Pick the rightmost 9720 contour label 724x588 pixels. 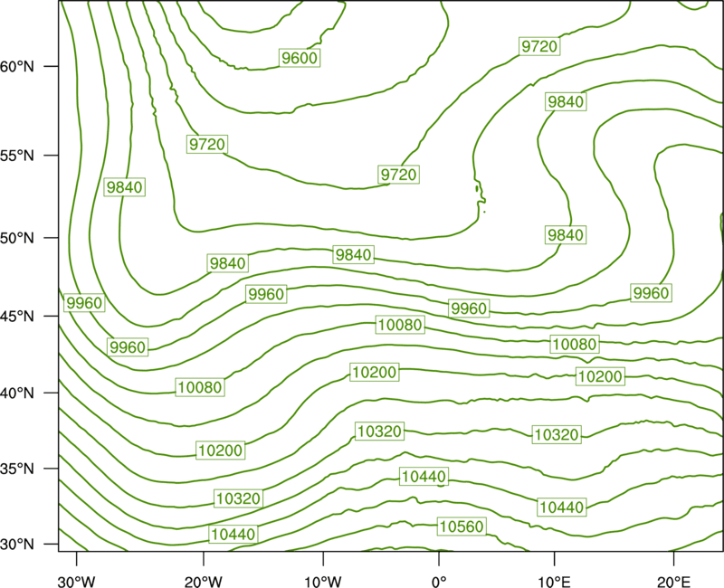(539, 46)
